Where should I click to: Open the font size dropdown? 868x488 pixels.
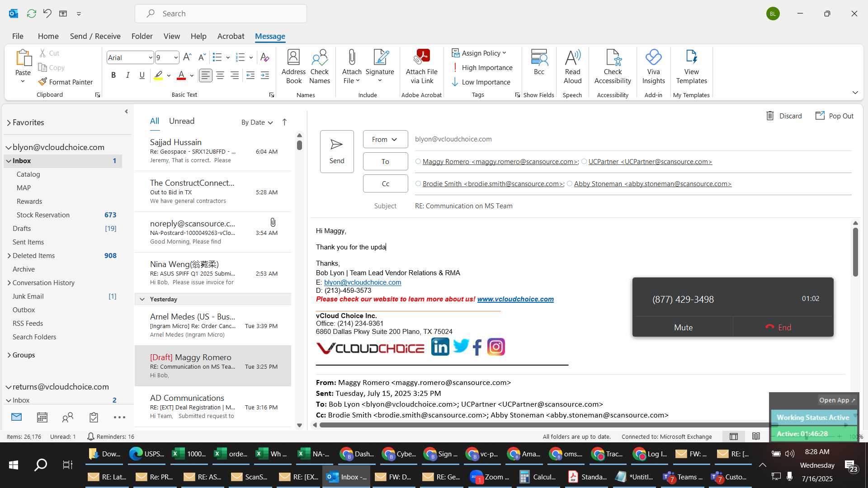[176, 58]
